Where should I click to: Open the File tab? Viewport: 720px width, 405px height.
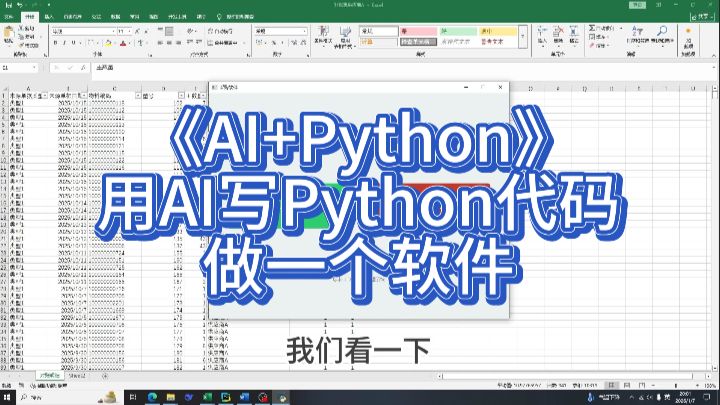point(9,17)
